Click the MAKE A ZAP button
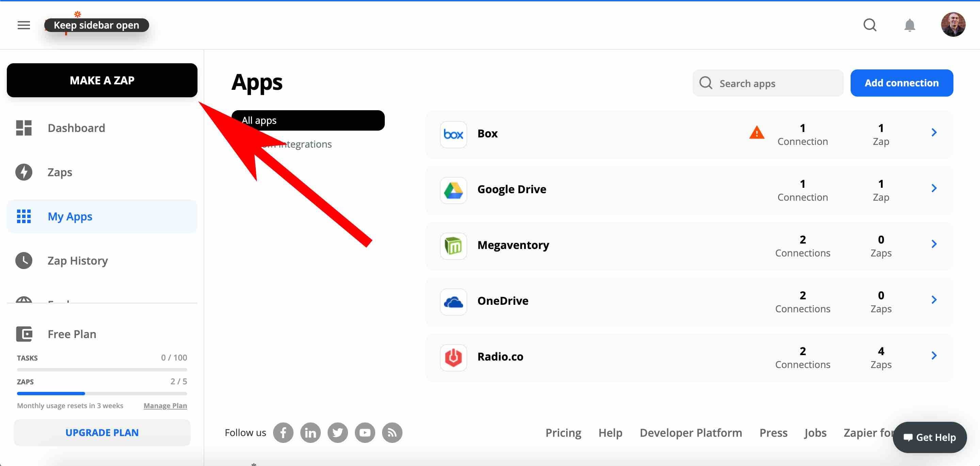This screenshot has height=466, width=980. pyautogui.click(x=101, y=80)
